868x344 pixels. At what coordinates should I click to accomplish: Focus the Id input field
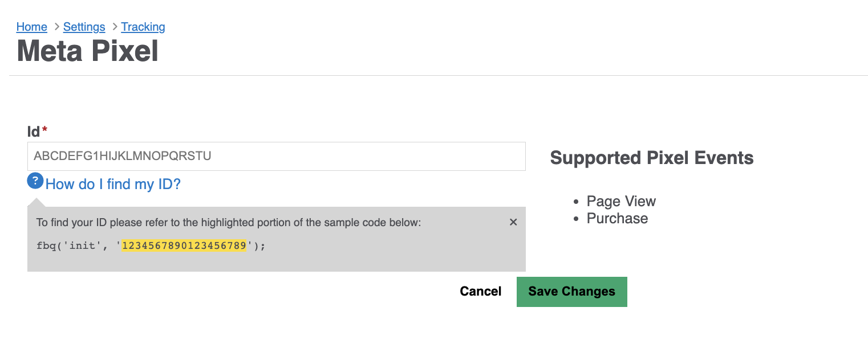click(x=276, y=156)
